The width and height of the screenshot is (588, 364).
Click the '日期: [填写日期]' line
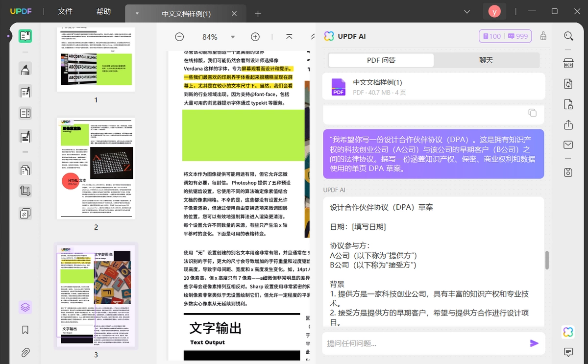click(x=358, y=227)
